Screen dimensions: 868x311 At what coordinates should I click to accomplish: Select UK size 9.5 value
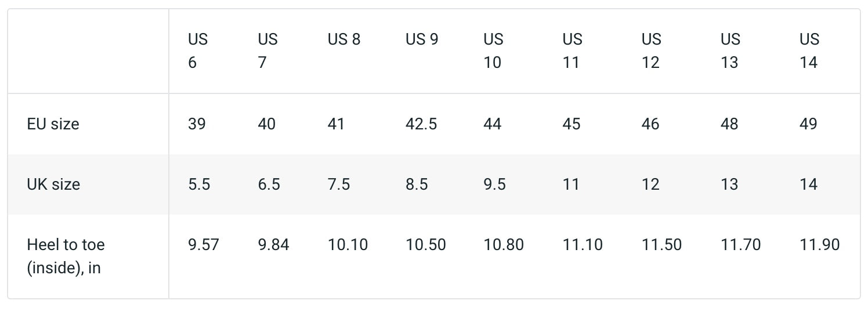(x=494, y=185)
